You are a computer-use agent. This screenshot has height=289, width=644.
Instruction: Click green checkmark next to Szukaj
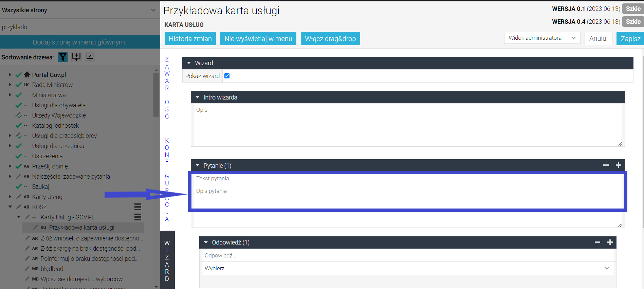point(19,186)
